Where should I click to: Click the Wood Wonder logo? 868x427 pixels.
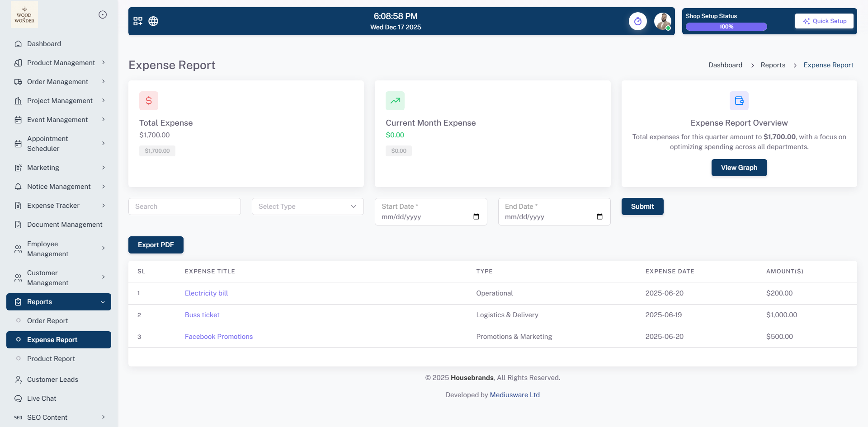click(x=24, y=14)
